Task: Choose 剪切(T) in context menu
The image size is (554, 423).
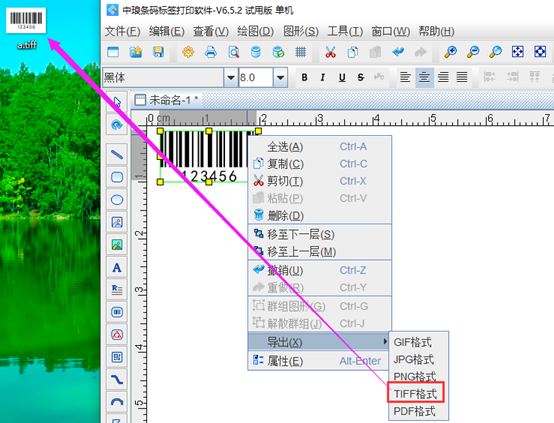Action: (320, 181)
